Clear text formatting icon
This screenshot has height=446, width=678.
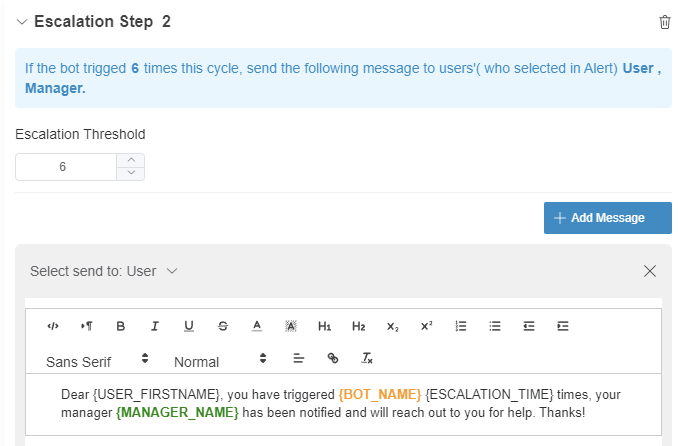point(366,358)
